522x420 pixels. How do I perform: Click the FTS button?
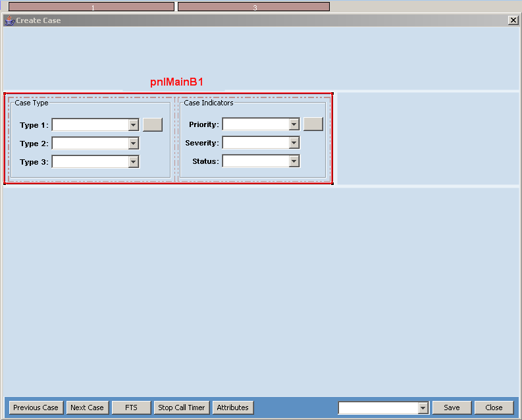point(131,407)
